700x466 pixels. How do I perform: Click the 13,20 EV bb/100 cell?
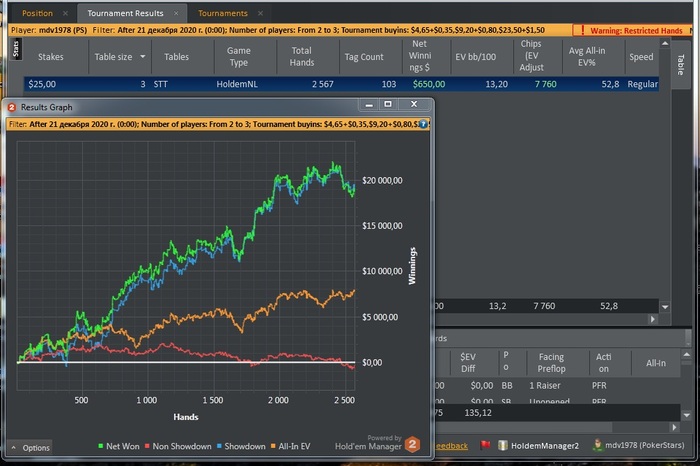coord(496,84)
